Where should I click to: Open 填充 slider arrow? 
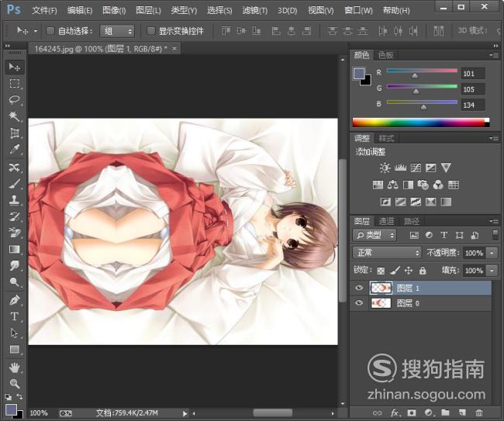[x=492, y=271]
